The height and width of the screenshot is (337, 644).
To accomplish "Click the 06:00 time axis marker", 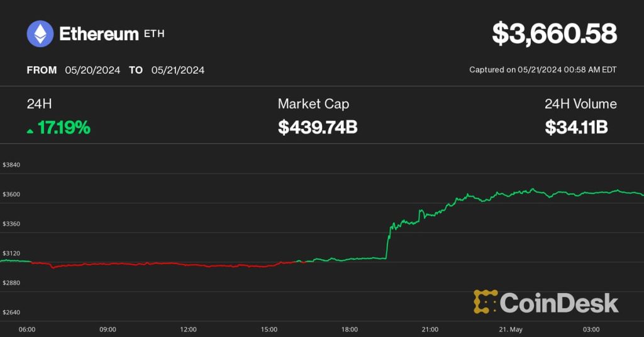I will tap(27, 329).
